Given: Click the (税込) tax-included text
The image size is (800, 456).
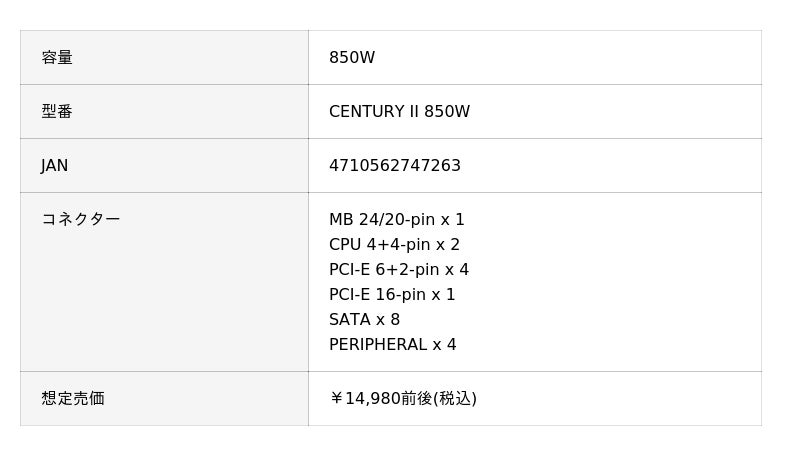Looking at the screenshot, I should coord(454,398).
